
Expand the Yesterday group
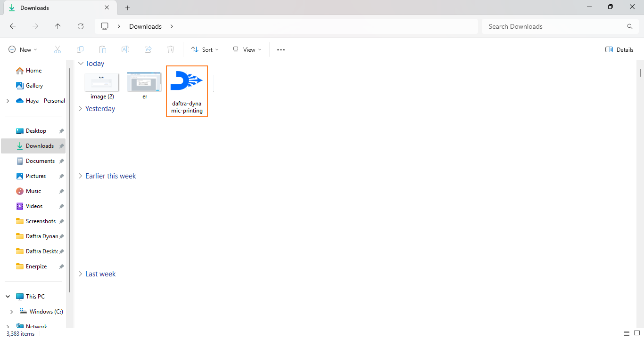click(x=81, y=109)
